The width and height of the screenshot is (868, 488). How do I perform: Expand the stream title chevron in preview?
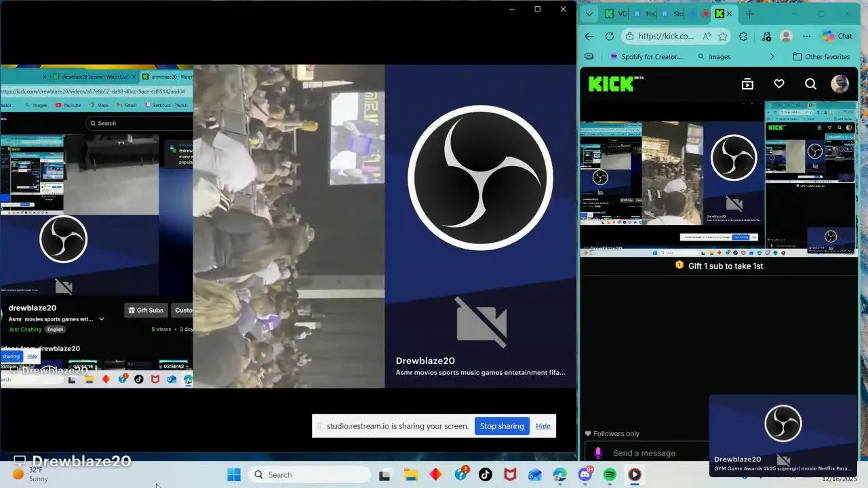coord(102,319)
